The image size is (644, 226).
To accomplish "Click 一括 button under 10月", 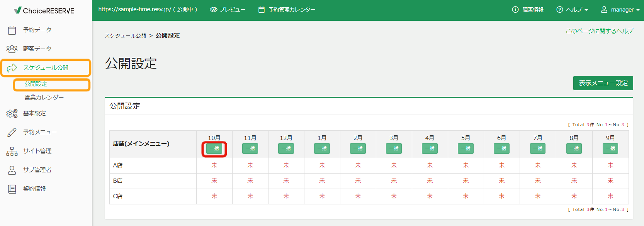I will [214, 148].
